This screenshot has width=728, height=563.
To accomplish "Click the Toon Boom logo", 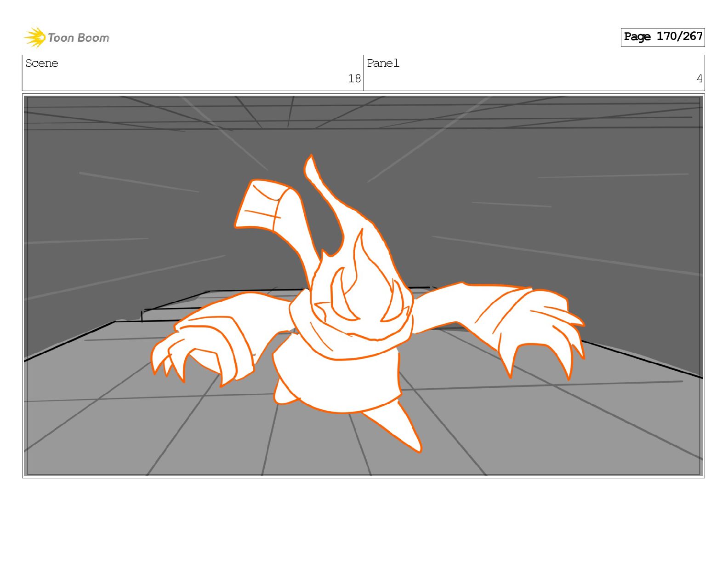I will pos(67,37).
